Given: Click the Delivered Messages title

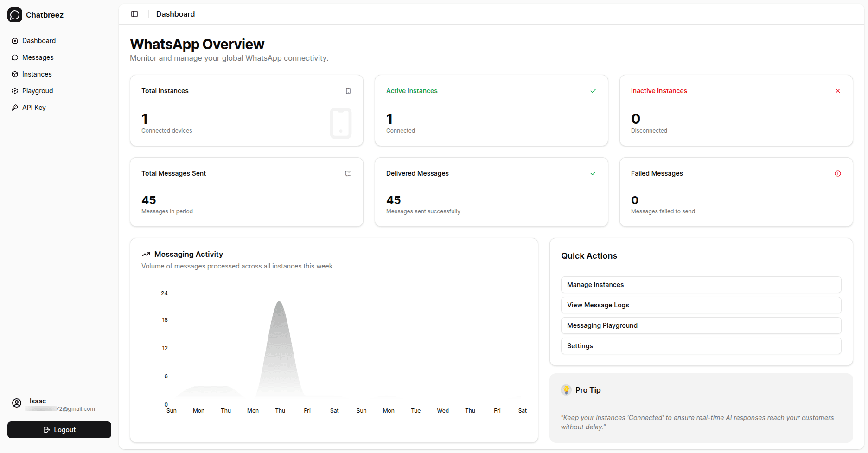Looking at the screenshot, I should pos(417,173).
